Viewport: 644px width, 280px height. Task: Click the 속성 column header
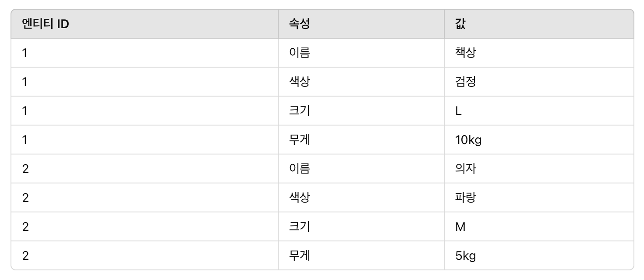(x=361, y=24)
